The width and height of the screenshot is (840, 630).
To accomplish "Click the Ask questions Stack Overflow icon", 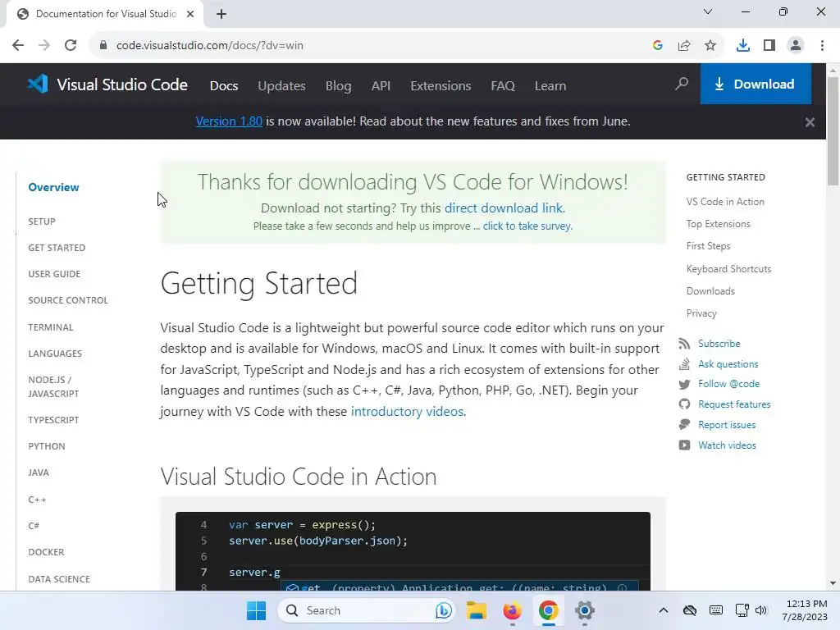I will coord(684,364).
